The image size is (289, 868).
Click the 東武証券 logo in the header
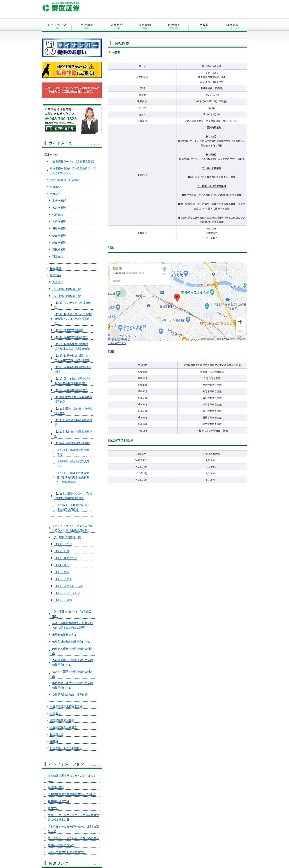(61, 7)
